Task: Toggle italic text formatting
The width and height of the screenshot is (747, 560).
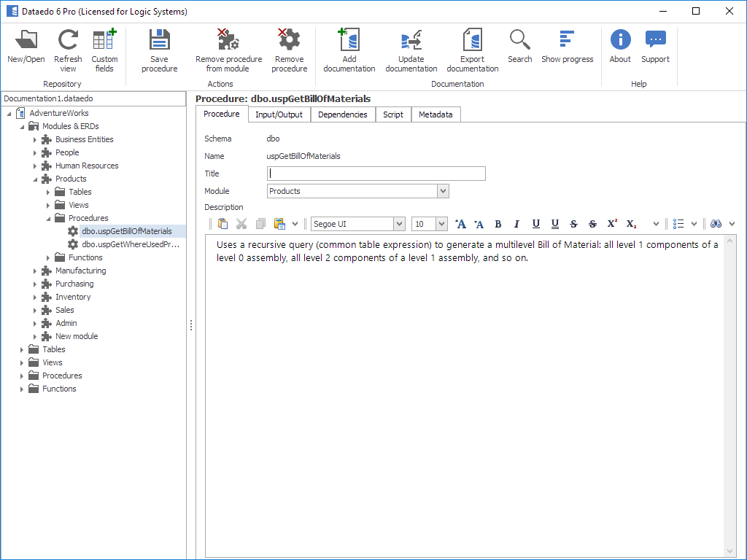Action: (516, 224)
